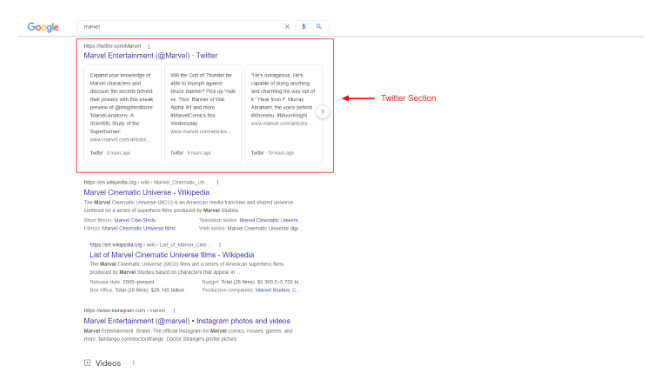This screenshot has width=665, height=389.
Task: Click the "Twitter · 10 hours ago" timestamp
Action: (x=272, y=153)
